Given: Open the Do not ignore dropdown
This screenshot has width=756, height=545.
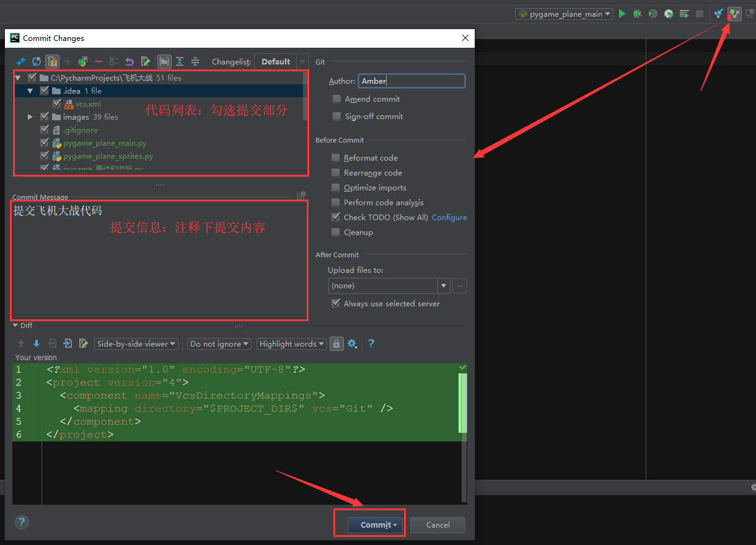Looking at the screenshot, I should coord(219,343).
